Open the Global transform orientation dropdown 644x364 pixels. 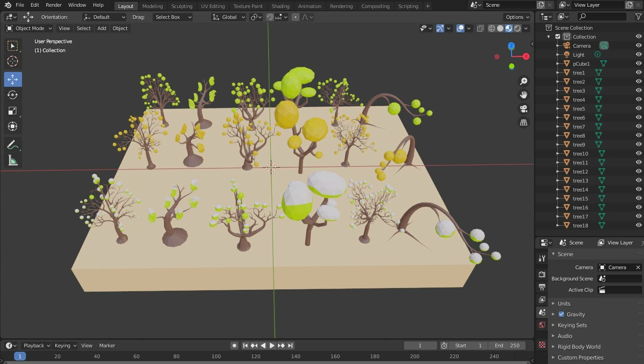(228, 17)
